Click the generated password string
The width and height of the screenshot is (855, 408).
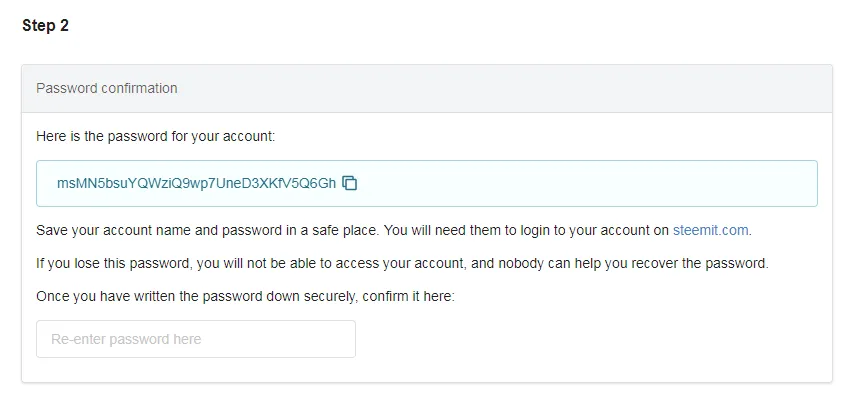click(x=196, y=183)
